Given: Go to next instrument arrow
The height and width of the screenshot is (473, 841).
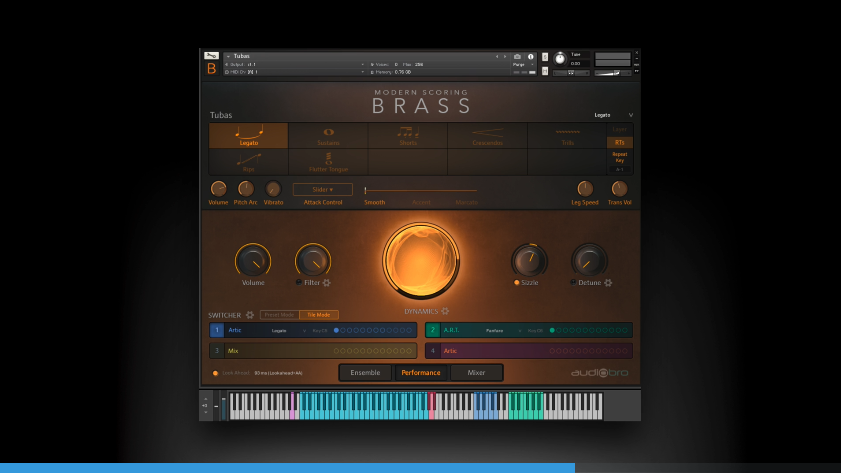Looking at the screenshot, I should point(505,56).
